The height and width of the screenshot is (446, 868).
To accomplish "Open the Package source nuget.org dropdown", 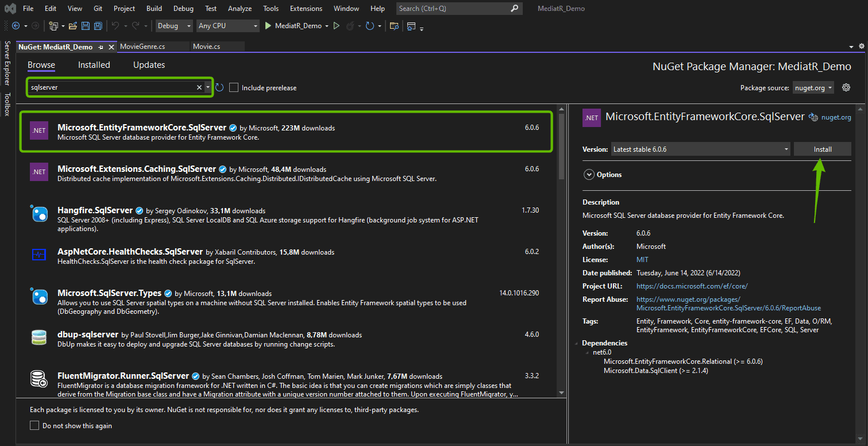I will 814,87.
